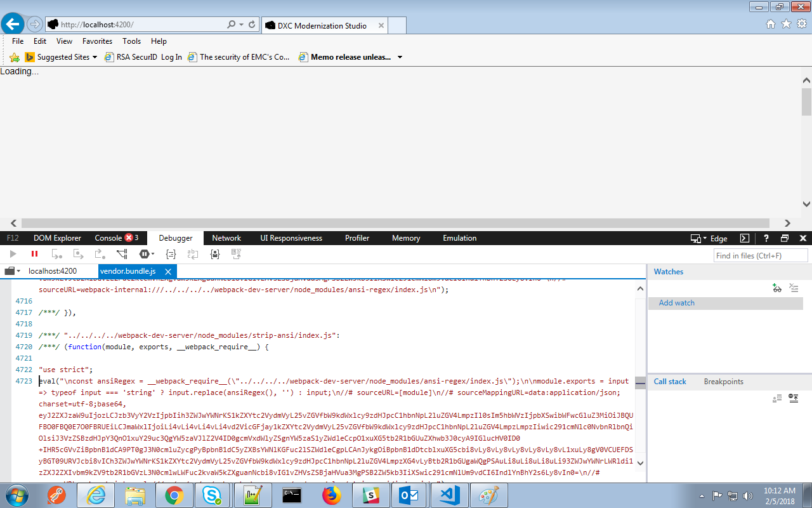
Task: Toggle Just My Code icon
Action: (215, 254)
